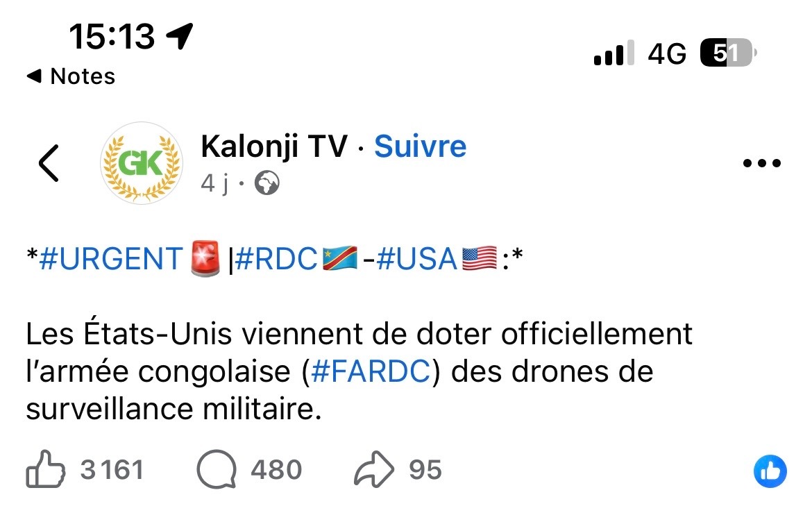Viewport: 812px width, 522px height.
Task: View the blue like reaction badge
Action: pyautogui.click(x=770, y=472)
